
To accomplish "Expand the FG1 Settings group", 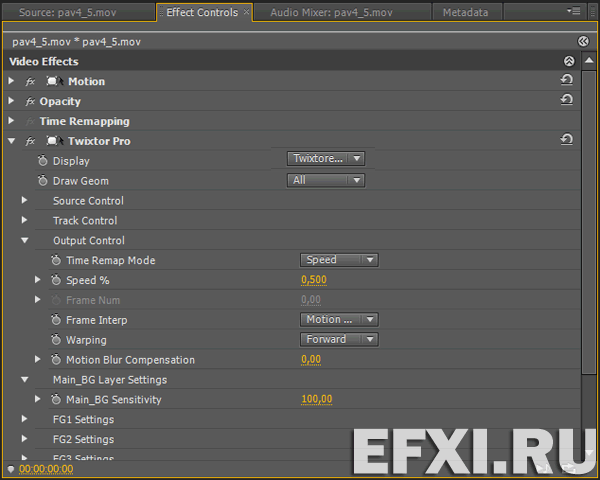I will (24, 419).
